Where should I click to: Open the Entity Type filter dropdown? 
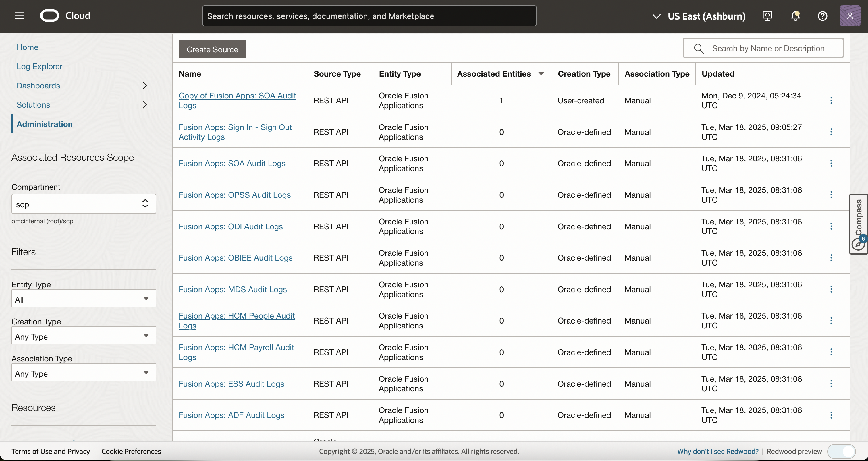pyautogui.click(x=84, y=299)
